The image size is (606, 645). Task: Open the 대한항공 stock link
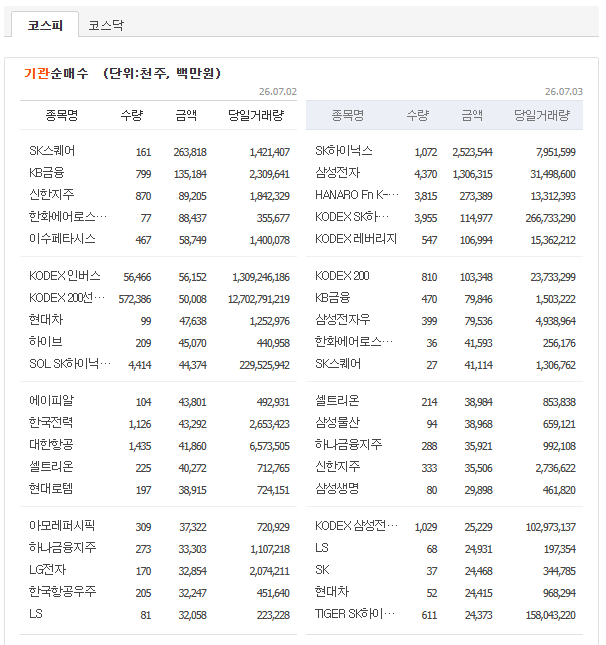click(x=51, y=445)
